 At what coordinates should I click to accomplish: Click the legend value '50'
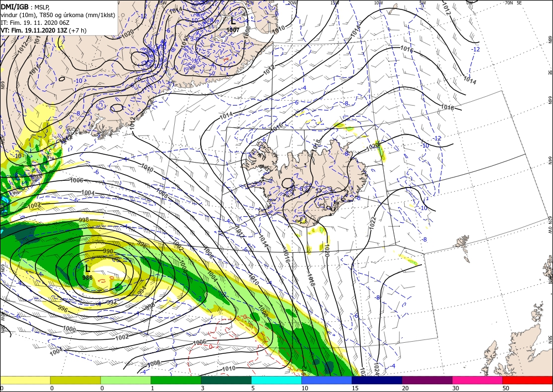tap(505, 388)
